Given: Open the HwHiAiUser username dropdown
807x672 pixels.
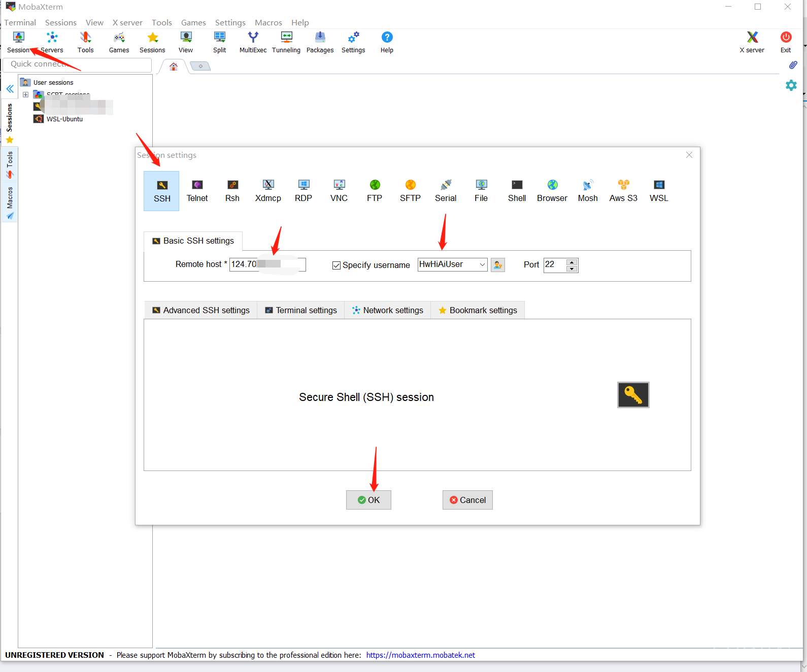Looking at the screenshot, I should coord(482,264).
